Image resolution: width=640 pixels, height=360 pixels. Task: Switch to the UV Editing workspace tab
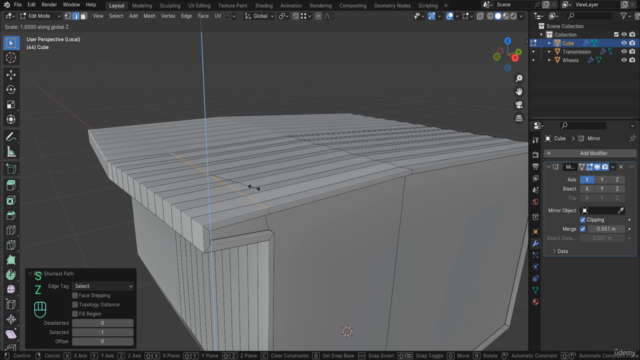(199, 6)
